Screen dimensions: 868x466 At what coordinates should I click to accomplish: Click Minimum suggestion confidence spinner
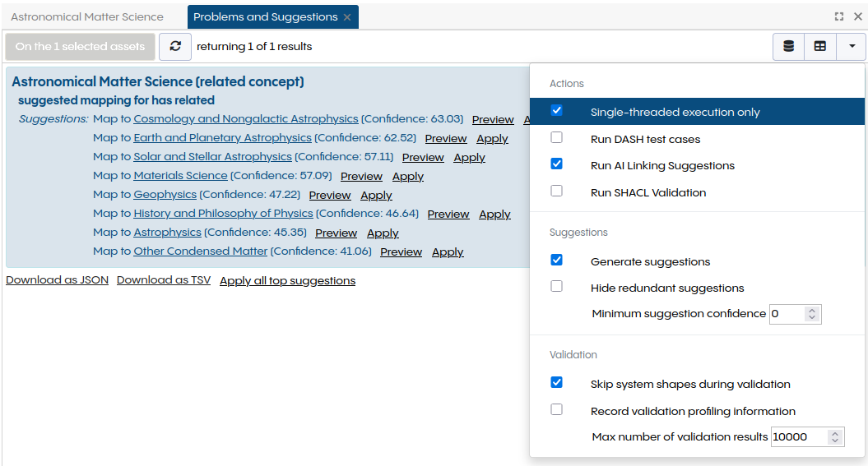(812, 314)
